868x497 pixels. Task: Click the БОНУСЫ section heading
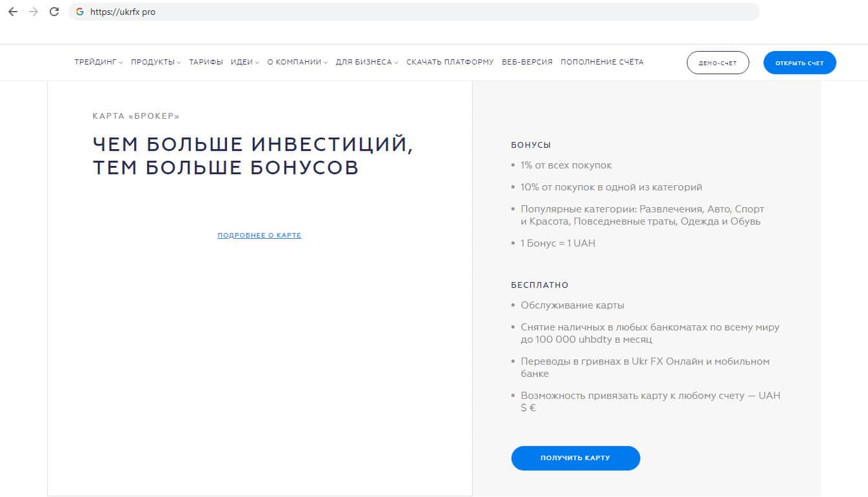[531, 145]
